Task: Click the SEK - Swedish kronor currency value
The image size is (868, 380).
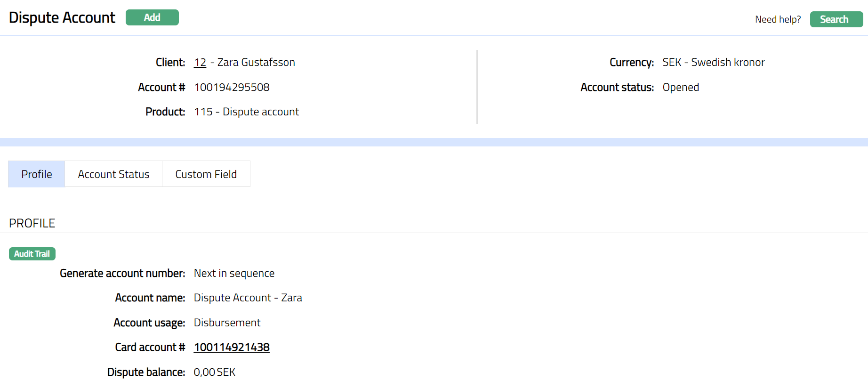Action: 713,63
